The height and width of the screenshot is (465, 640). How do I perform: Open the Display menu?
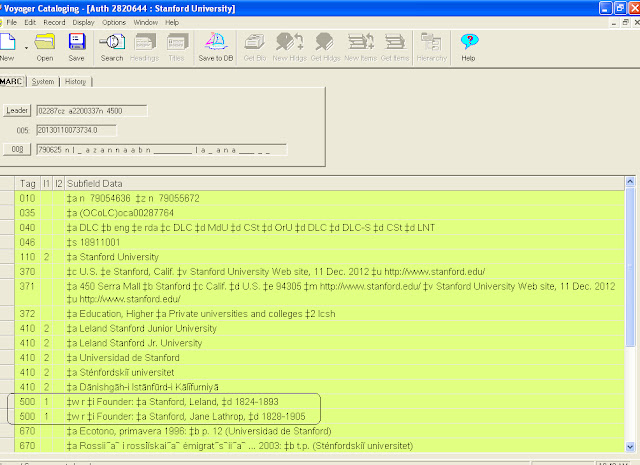[83, 22]
